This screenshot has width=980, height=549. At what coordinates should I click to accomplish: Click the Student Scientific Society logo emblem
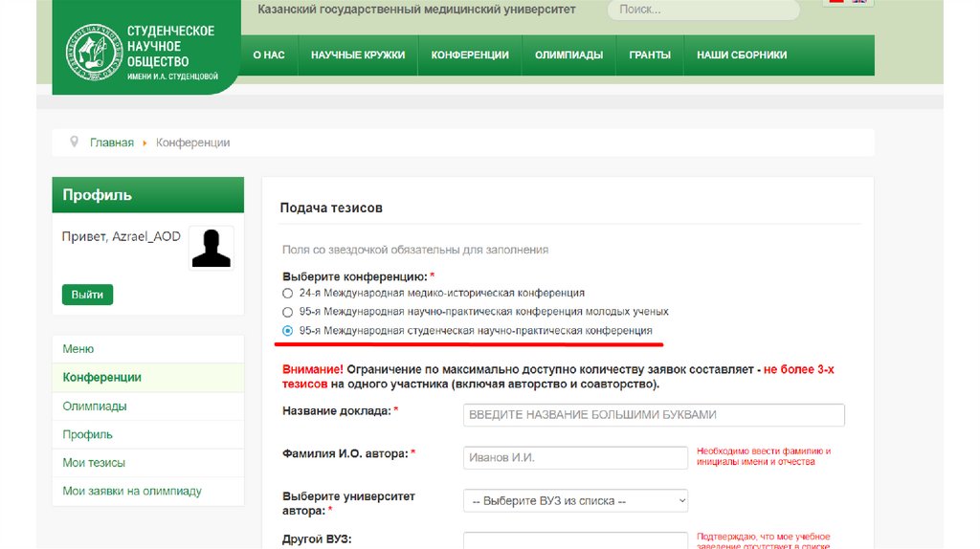[94, 53]
